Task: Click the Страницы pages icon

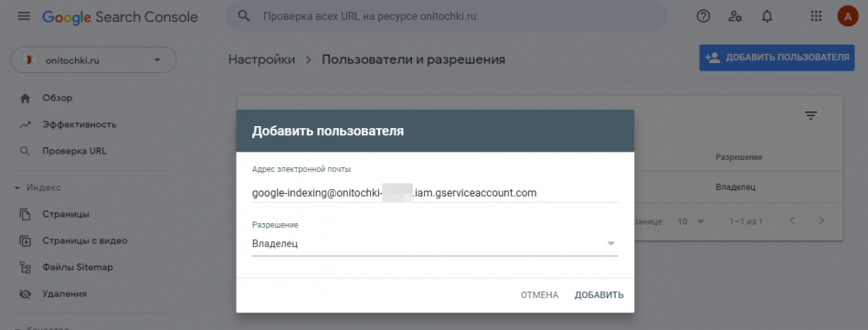Action: click(25, 214)
